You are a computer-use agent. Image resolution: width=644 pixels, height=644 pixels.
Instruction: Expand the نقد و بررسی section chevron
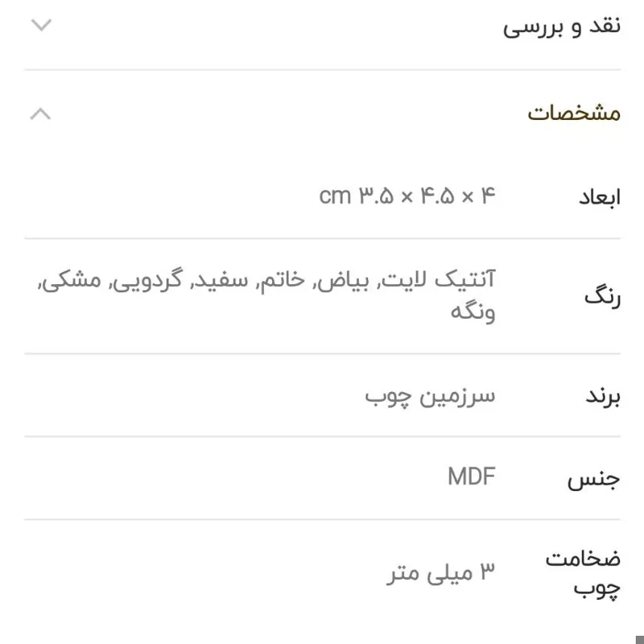tap(40, 25)
